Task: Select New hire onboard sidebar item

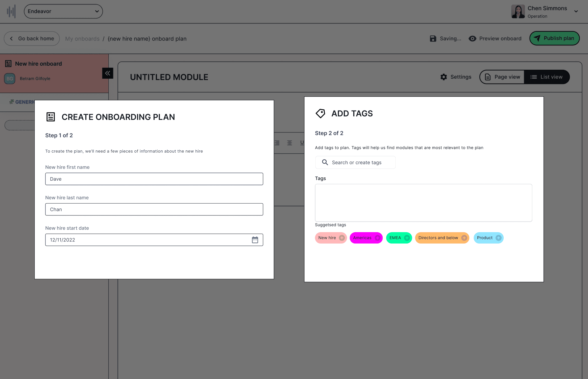Action: 38,64
